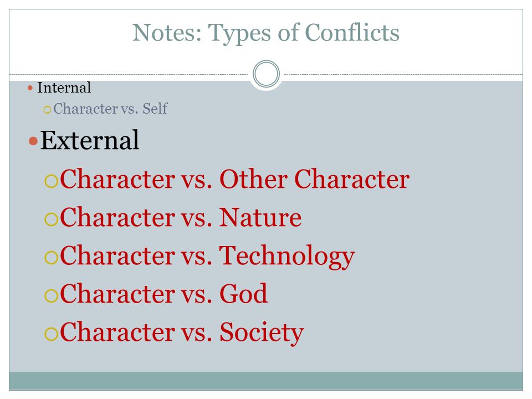Select "Character vs. God" line
This screenshot has height=399, width=532.
click(164, 294)
